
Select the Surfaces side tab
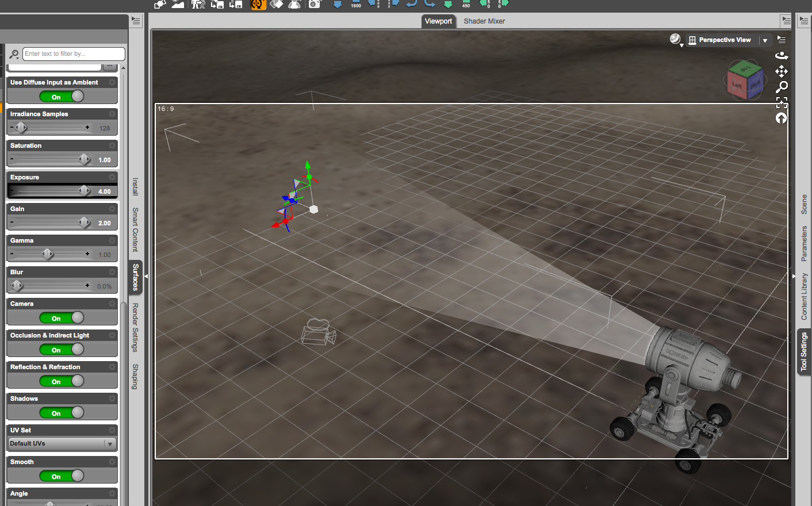click(136, 277)
